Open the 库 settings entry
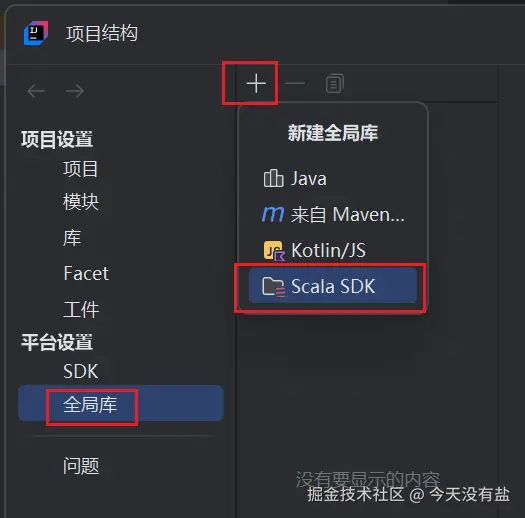The width and height of the screenshot is (525, 518). 72,237
